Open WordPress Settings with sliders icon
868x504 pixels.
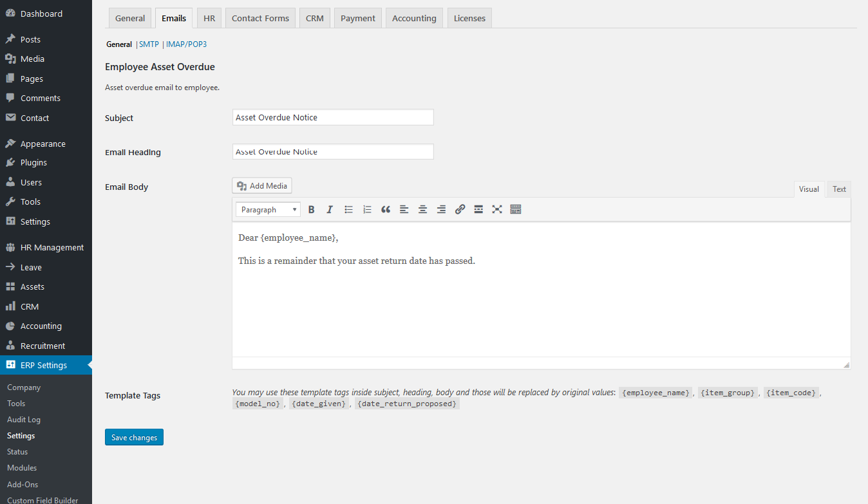pos(46,221)
